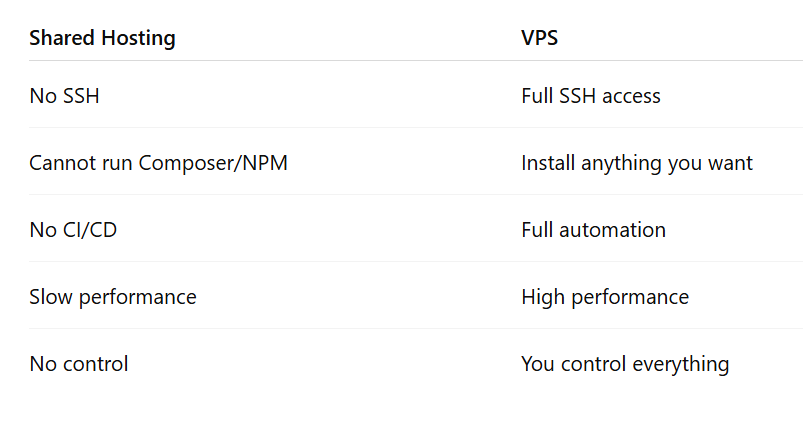Select the "Cannot run Composer/NPM" cell
This screenshot has width=803, height=428.
pyautogui.click(x=158, y=163)
